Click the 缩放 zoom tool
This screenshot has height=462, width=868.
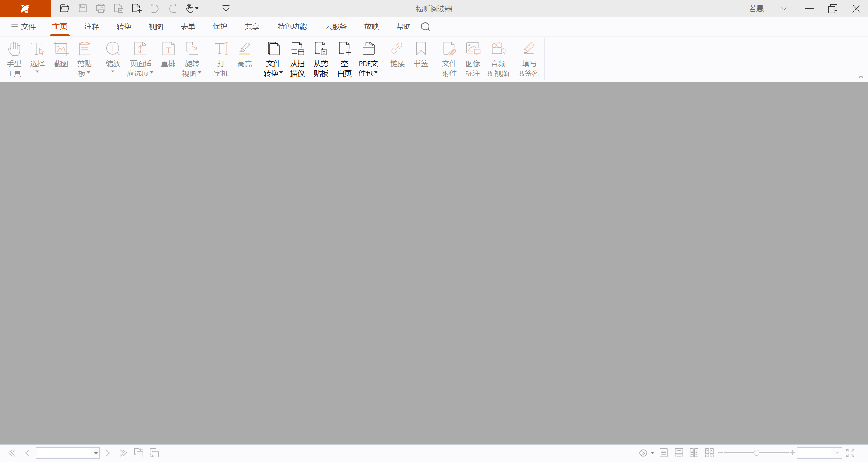coord(113,57)
